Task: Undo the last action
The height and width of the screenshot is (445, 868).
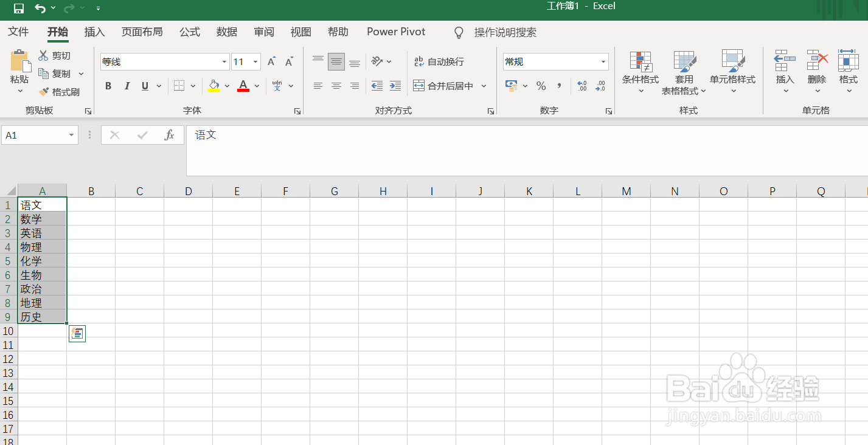Action: (40, 9)
